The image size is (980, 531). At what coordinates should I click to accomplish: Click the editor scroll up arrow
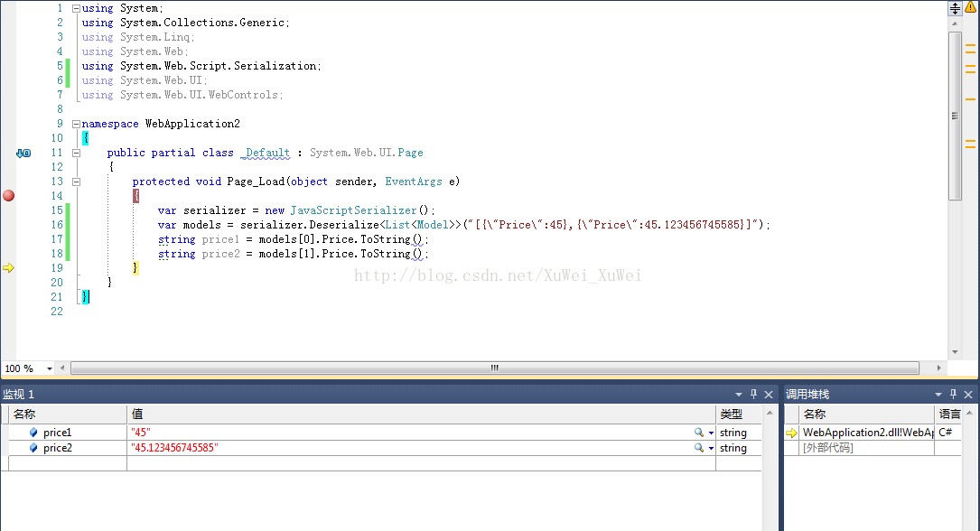click(955, 23)
